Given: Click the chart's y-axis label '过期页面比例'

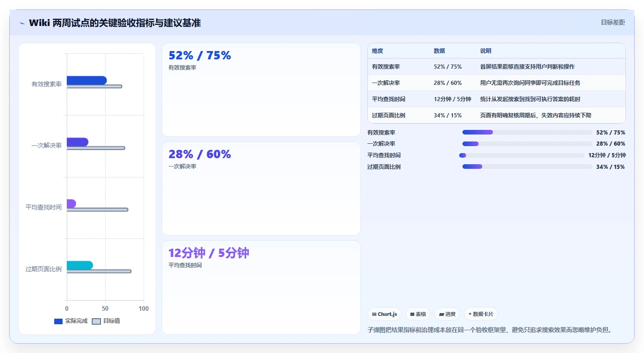Looking at the screenshot, I should coord(44,269).
